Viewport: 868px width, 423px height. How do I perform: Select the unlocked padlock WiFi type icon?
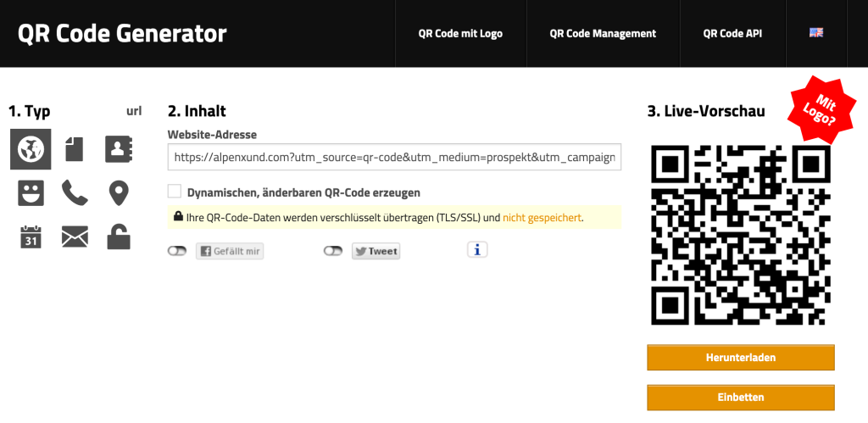click(119, 237)
